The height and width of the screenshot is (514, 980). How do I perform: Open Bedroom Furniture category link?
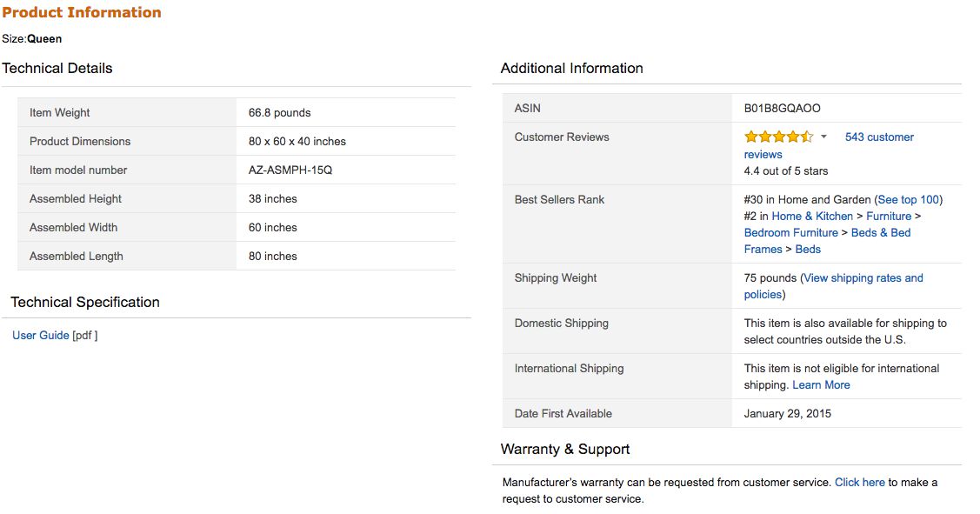pos(790,232)
